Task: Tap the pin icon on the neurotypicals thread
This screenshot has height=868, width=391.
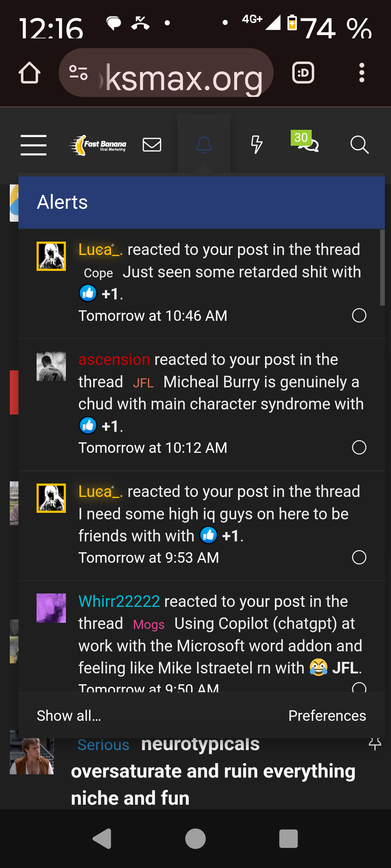Action: click(x=374, y=745)
